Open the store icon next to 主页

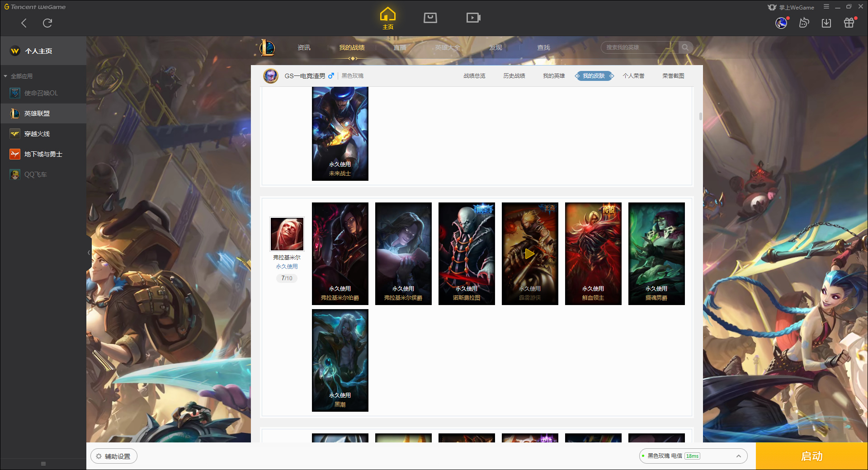[430, 18]
